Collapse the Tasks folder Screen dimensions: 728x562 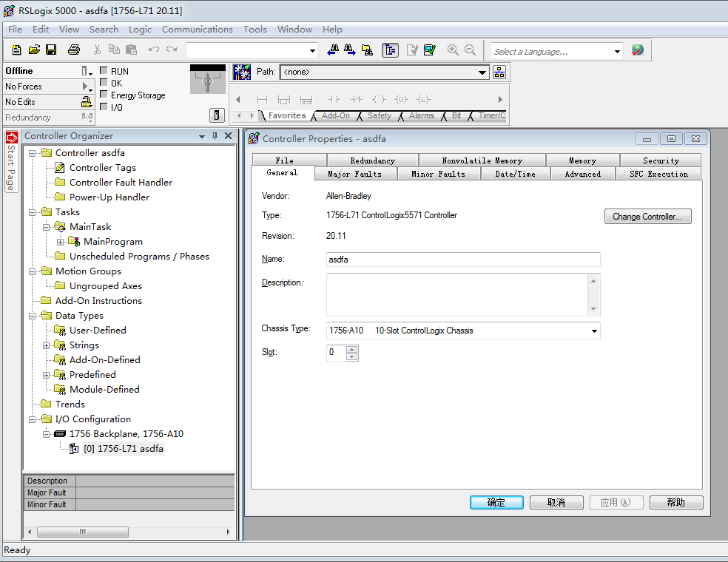pyautogui.click(x=32, y=212)
